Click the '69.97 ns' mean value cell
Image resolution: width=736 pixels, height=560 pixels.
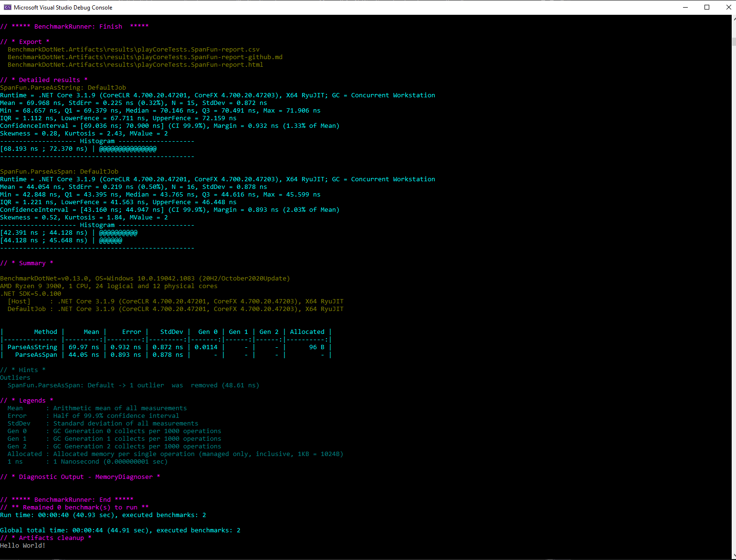[84, 347]
